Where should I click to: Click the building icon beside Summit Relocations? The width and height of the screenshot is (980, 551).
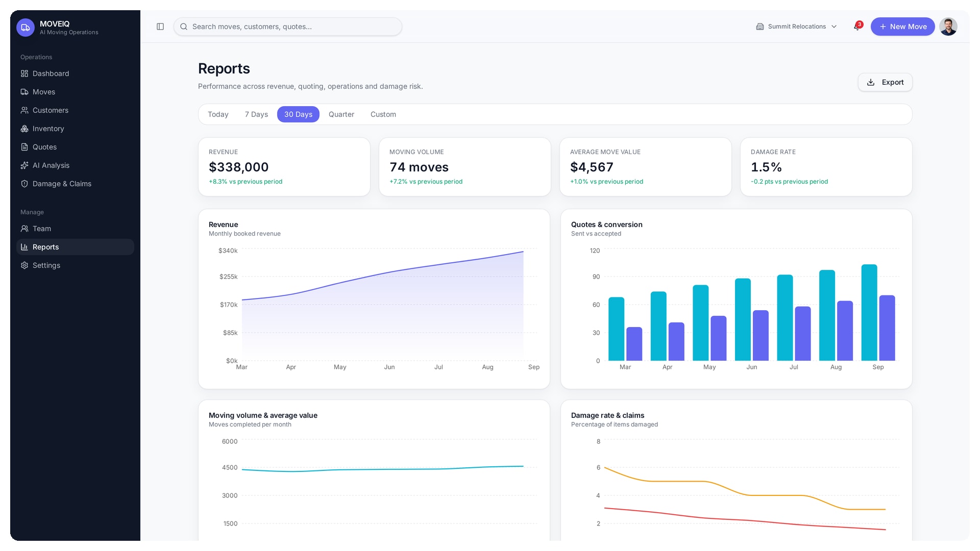pos(760,27)
